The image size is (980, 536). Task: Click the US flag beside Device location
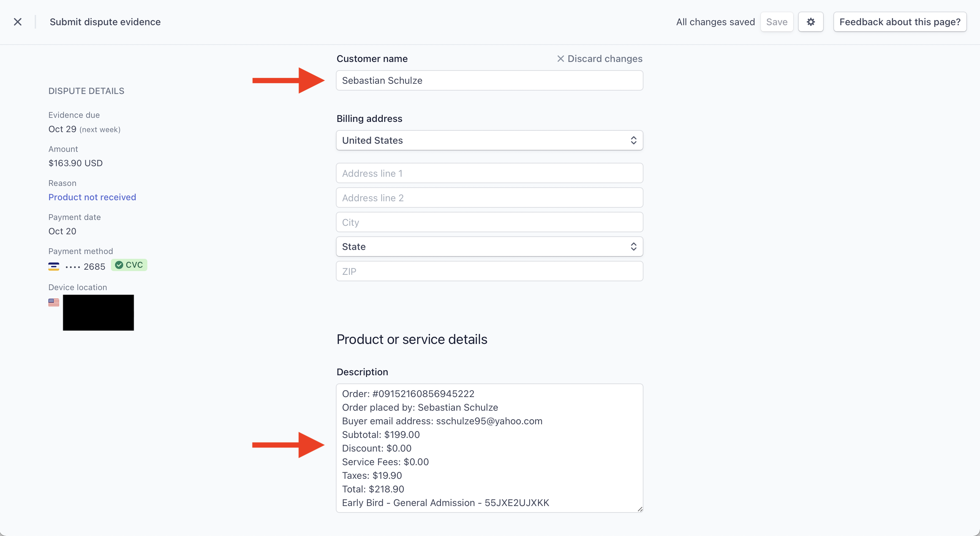tap(54, 302)
